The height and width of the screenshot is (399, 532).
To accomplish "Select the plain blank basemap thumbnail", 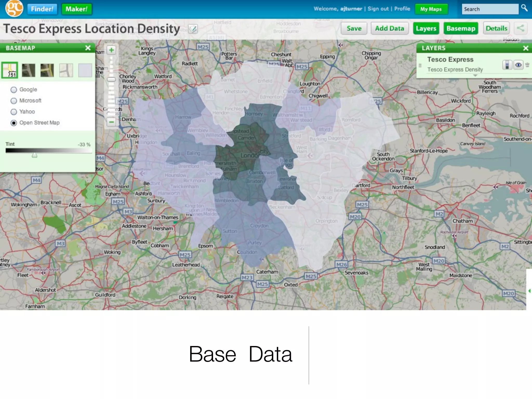I will (x=85, y=70).
